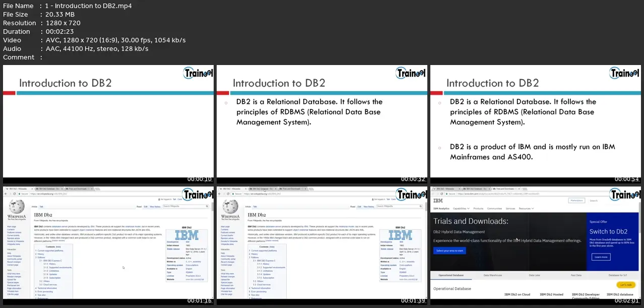The image size is (644, 308).
Task: Open the Trials and Downloads browser tab, 00:02:01 thumbnail
Action: click(x=506, y=189)
